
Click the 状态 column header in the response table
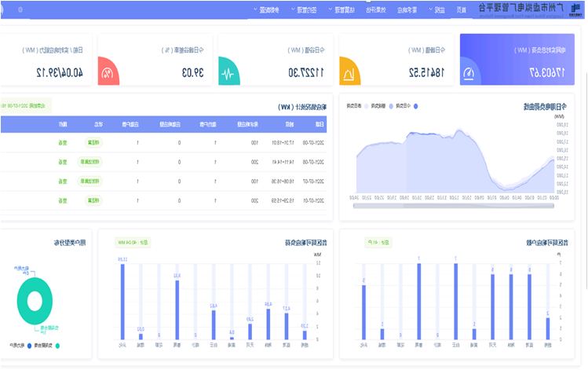tap(98, 124)
